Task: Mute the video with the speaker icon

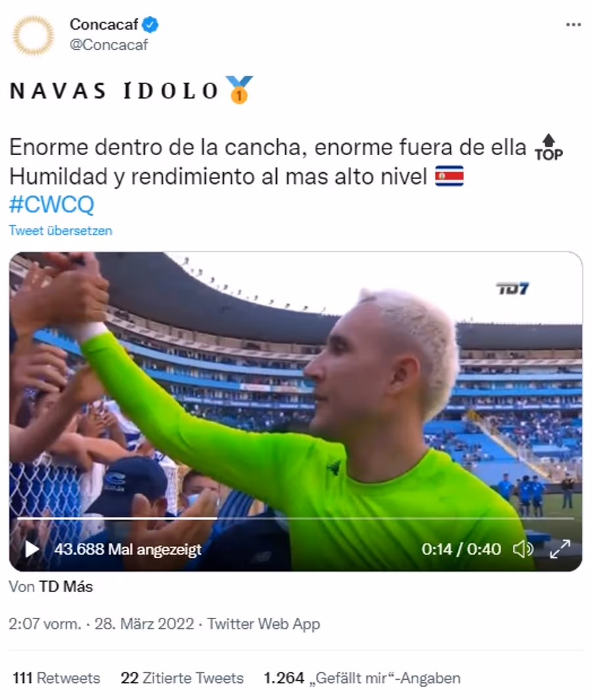Action: tap(523, 549)
